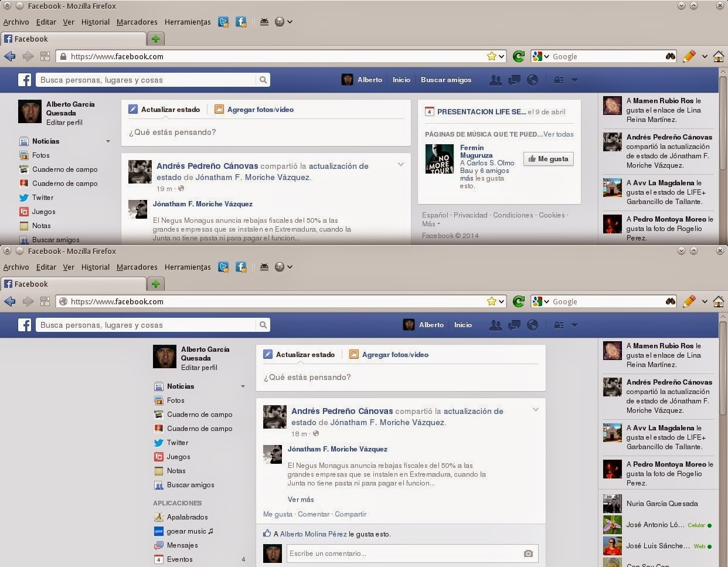Click Compartir under the post
The image size is (728, 567).
pyautogui.click(x=351, y=514)
